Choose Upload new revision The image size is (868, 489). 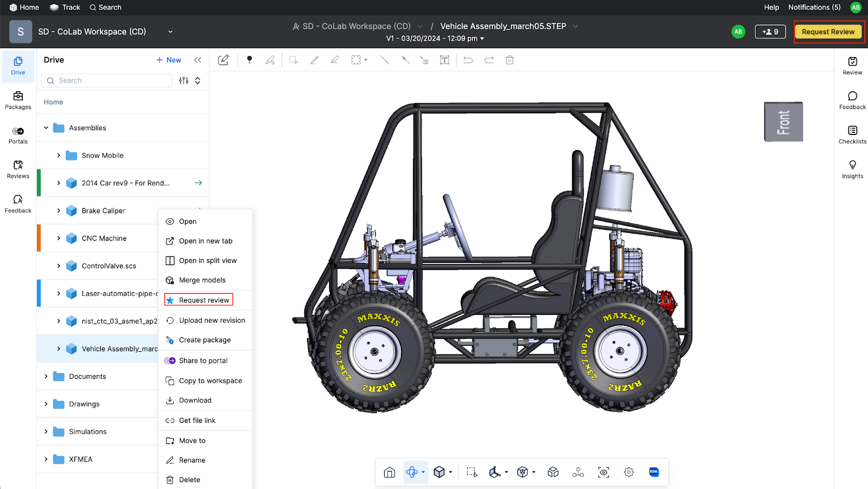click(x=205, y=320)
